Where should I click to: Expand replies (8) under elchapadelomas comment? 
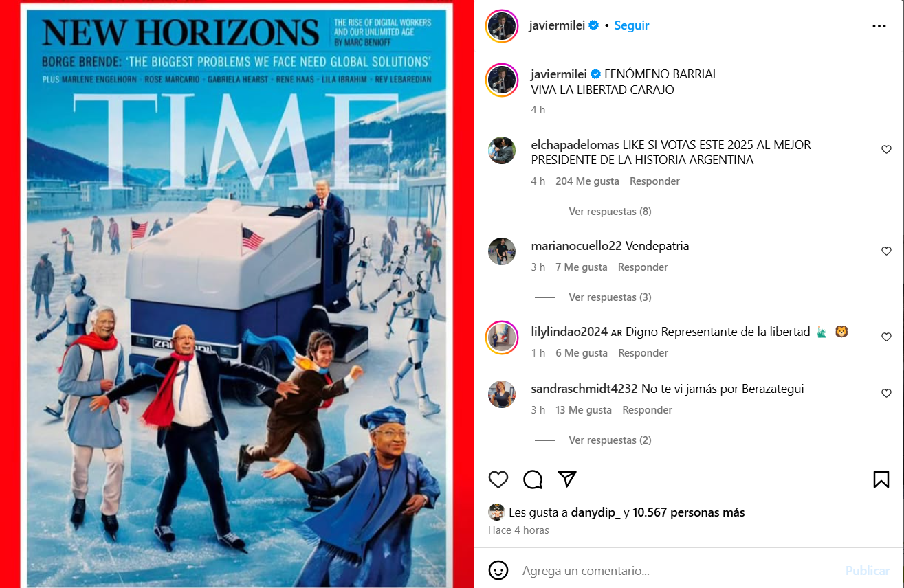click(610, 212)
